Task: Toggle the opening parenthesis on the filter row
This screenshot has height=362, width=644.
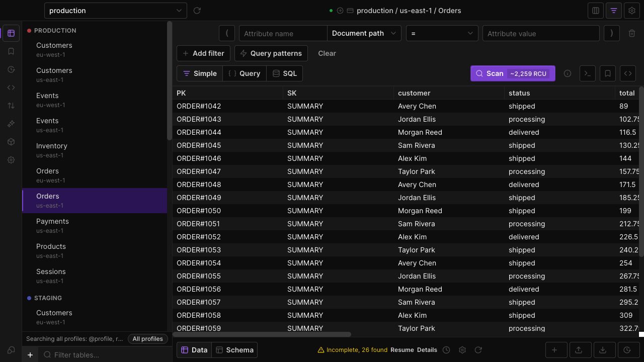Action: coord(227,33)
